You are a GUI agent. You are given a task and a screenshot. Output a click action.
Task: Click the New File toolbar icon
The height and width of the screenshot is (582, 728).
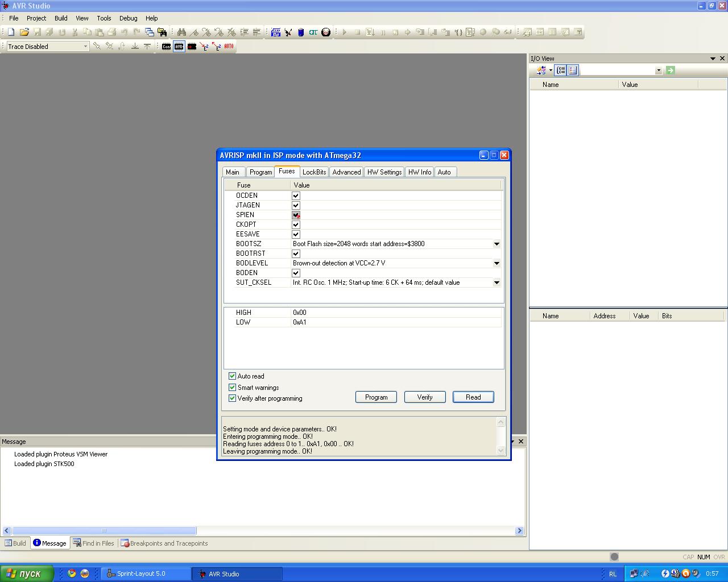click(11, 32)
